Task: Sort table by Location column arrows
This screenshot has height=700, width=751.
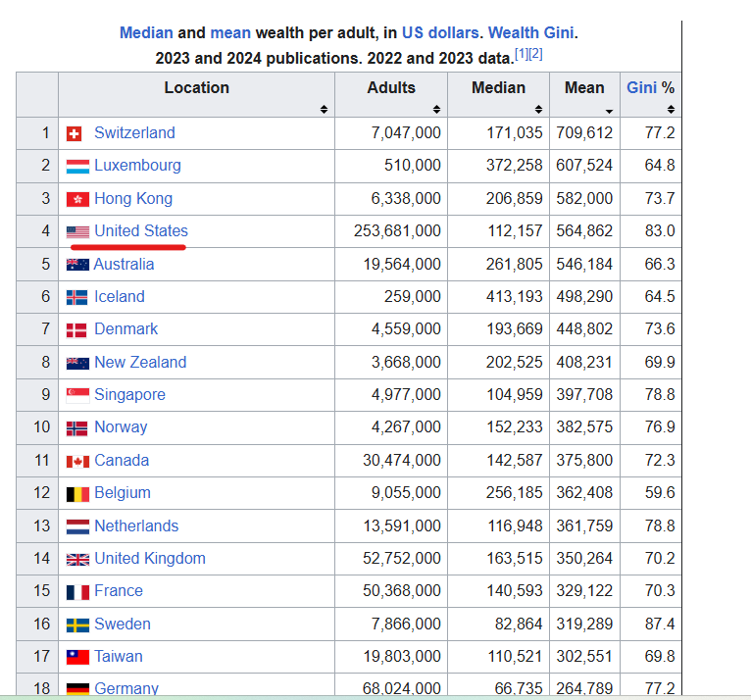Action: (x=324, y=109)
